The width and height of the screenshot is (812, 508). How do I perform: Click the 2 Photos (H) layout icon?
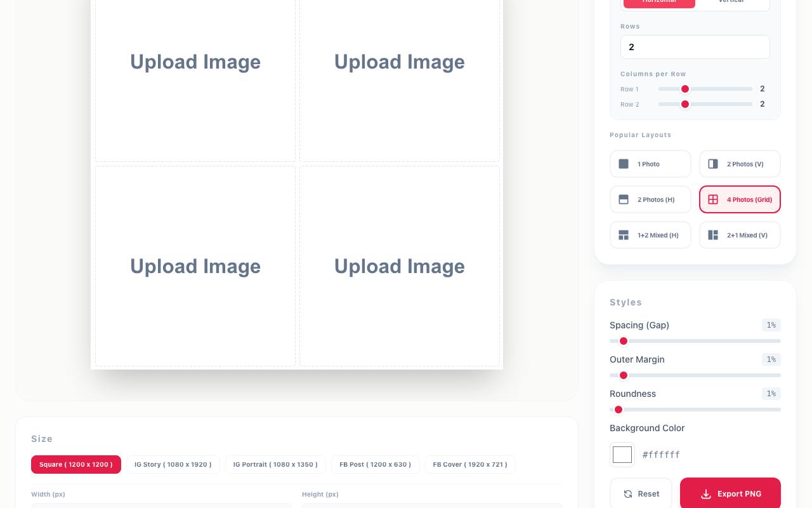point(624,199)
